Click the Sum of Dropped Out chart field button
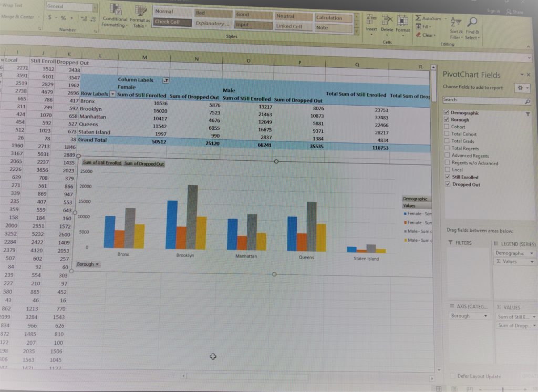Image resolution: width=538 pixels, height=392 pixels. tap(143, 163)
